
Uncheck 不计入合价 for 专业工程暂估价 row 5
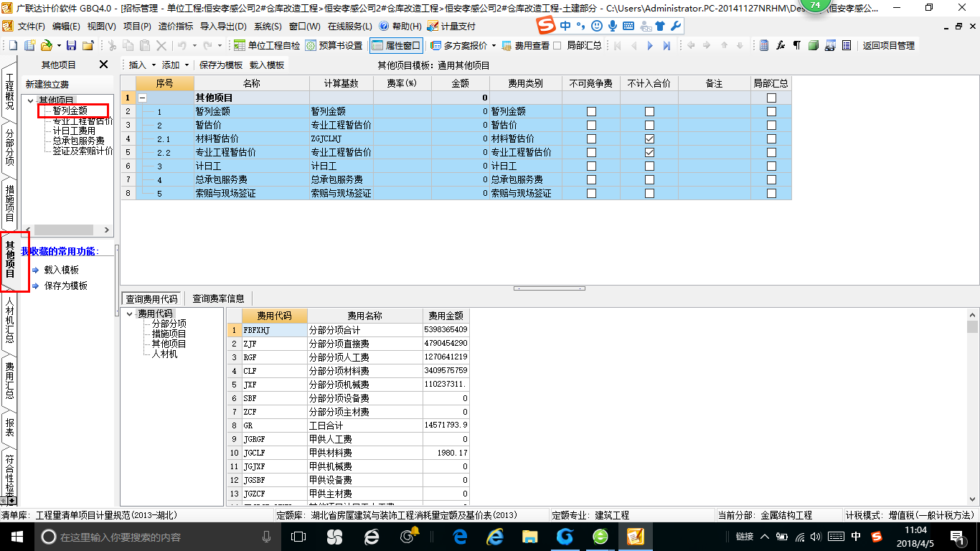[x=649, y=152]
